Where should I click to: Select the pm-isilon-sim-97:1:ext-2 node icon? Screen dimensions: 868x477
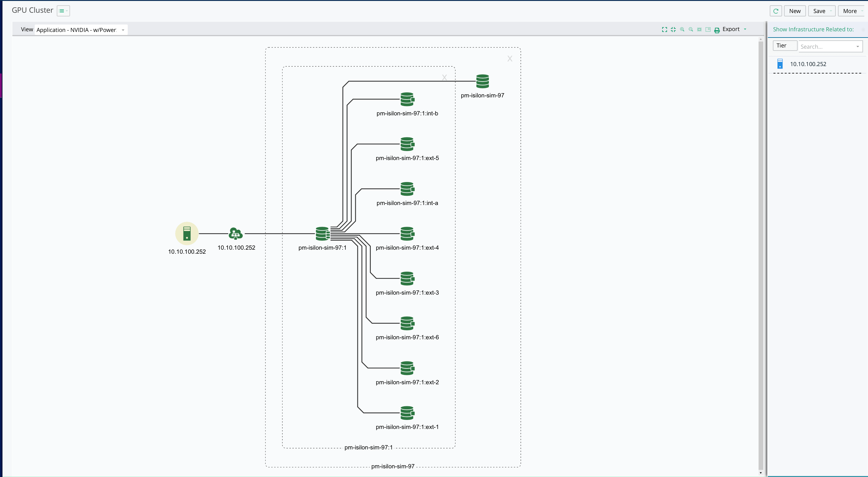407,368
